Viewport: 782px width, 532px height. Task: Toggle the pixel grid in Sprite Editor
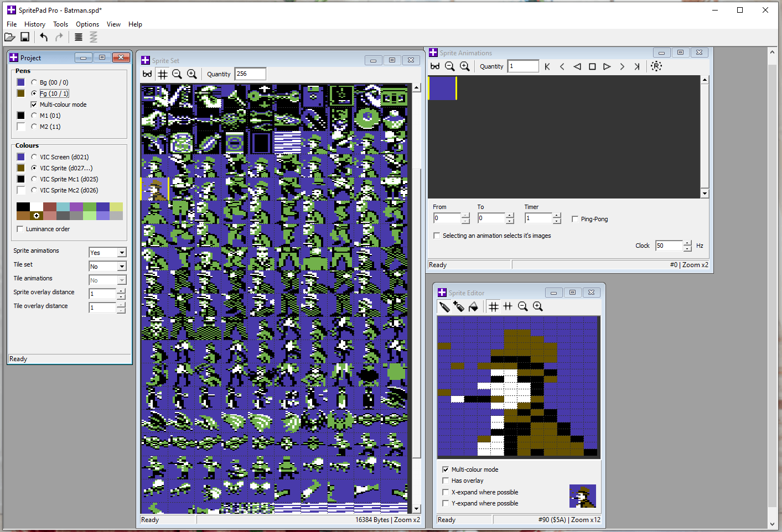coord(494,306)
